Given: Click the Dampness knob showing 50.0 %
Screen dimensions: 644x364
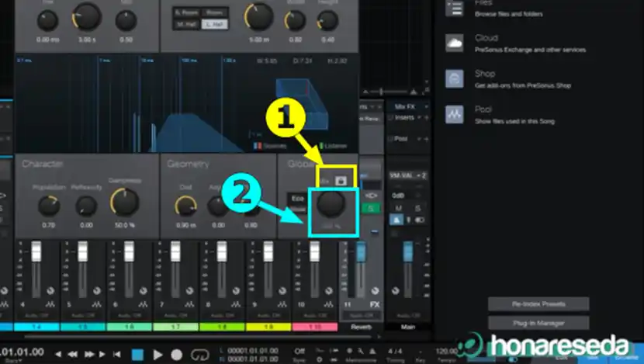Looking at the screenshot, I should coord(124,202).
